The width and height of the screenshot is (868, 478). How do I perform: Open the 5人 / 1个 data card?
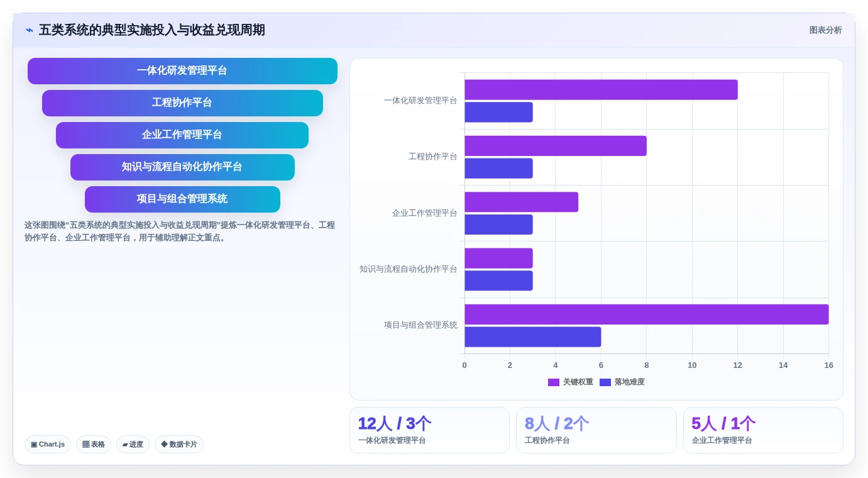(763, 430)
